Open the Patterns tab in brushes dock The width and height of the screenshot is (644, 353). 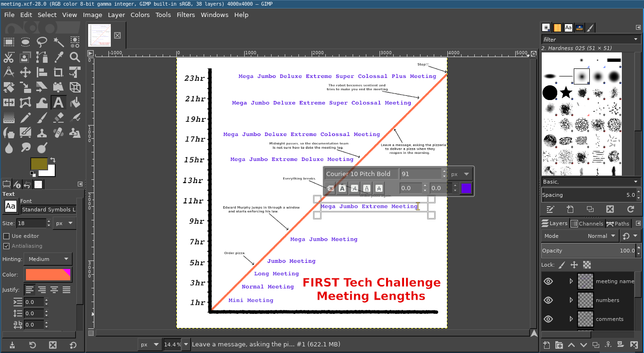[557, 28]
